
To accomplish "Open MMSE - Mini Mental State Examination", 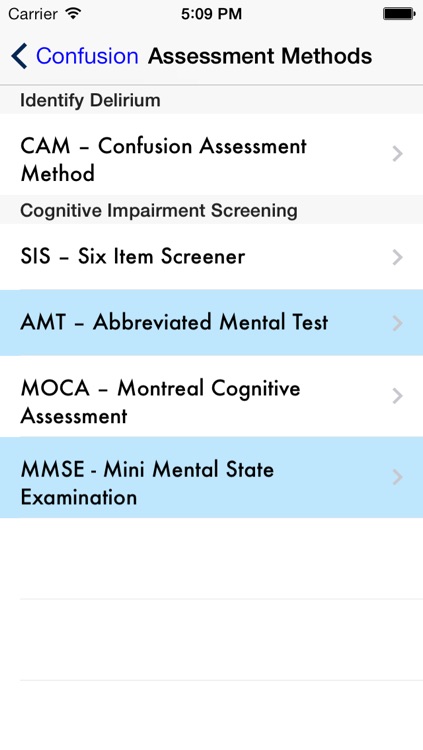I will [x=212, y=477].
